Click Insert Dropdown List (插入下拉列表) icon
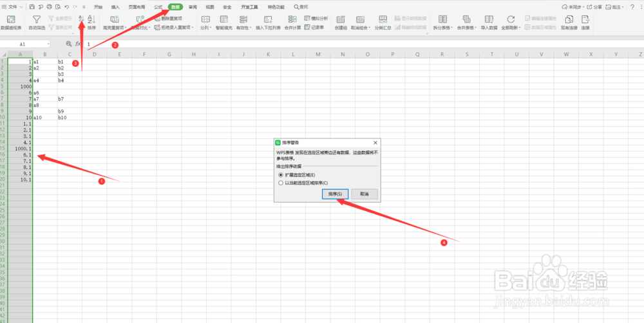The height and width of the screenshot is (323, 644). point(268,19)
